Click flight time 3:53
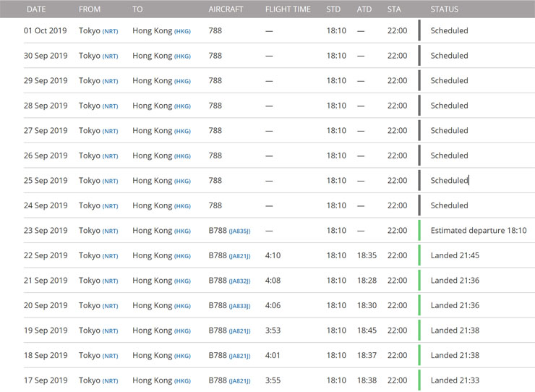Screen dimensions: 535x392 pos(273,331)
